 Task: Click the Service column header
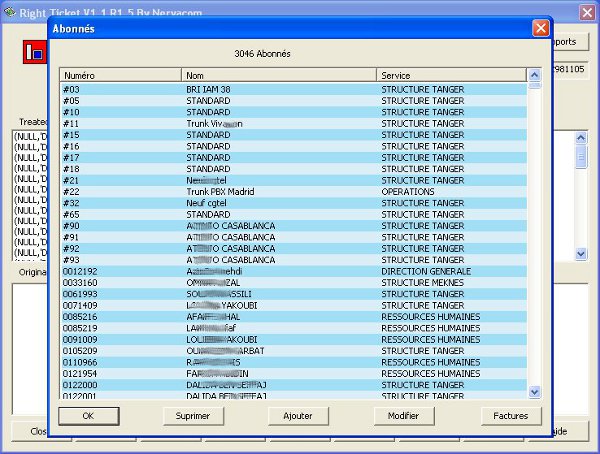pyautogui.click(x=450, y=75)
